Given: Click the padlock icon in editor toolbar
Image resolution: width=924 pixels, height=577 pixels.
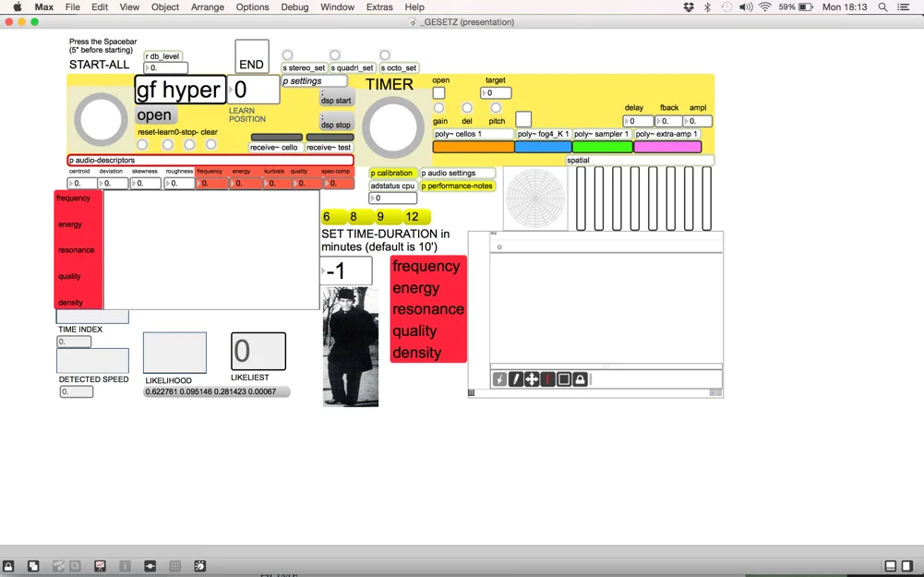Looking at the screenshot, I should click(580, 379).
